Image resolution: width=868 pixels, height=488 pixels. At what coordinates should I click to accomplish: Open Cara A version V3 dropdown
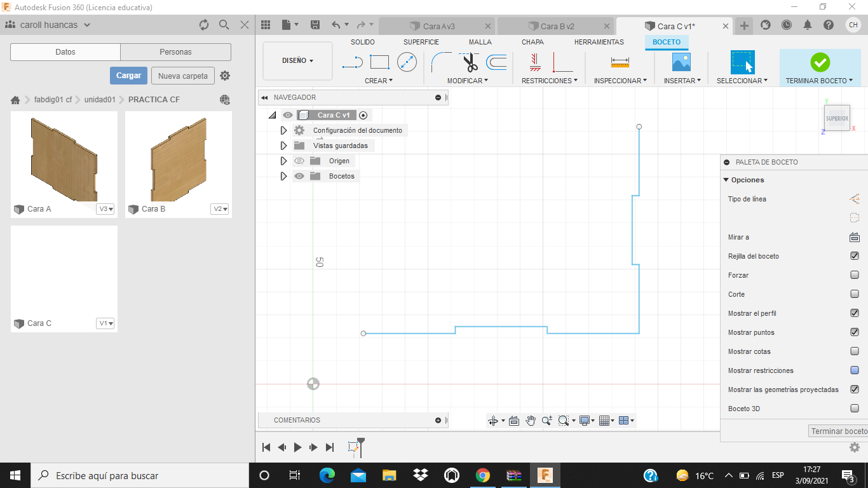point(105,209)
